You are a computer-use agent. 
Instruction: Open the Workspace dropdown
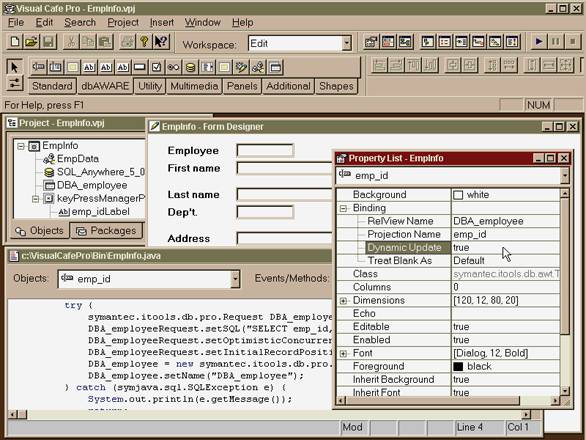[x=346, y=43]
